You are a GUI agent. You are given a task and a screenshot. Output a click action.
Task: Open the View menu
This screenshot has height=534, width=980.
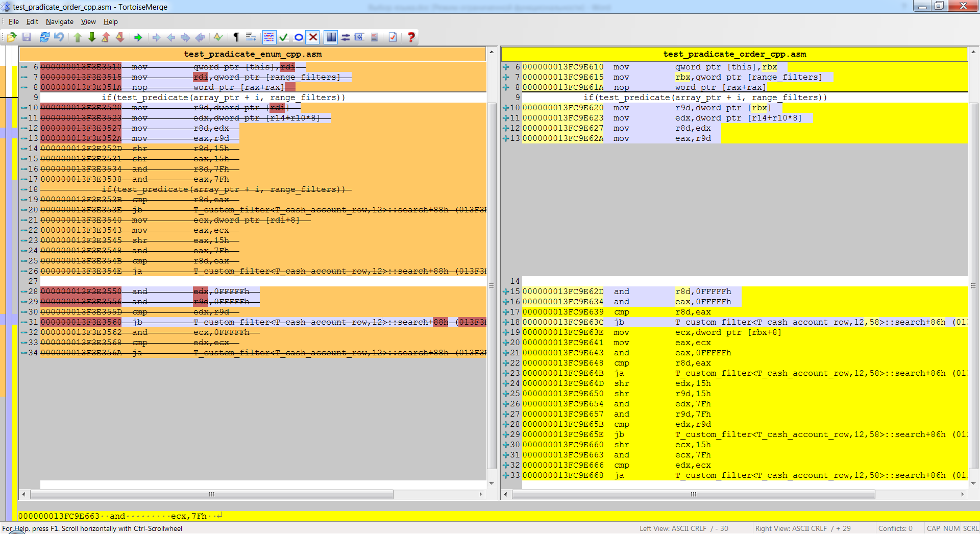point(88,21)
